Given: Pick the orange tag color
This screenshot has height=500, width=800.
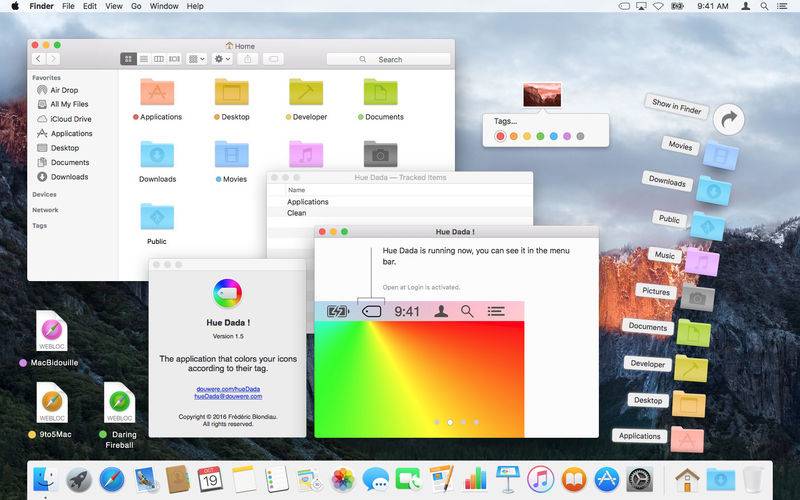Looking at the screenshot, I should [514, 136].
